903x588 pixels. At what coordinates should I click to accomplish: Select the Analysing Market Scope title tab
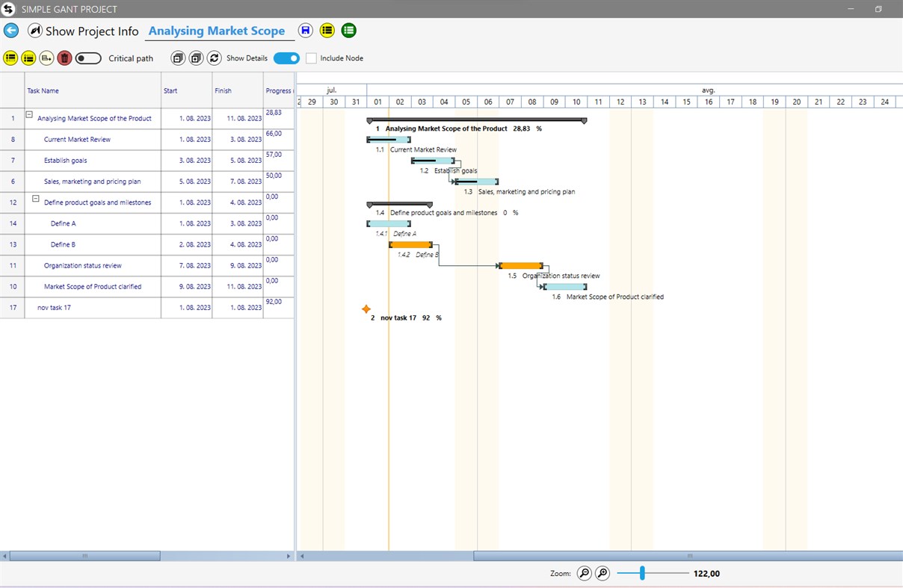click(x=218, y=31)
